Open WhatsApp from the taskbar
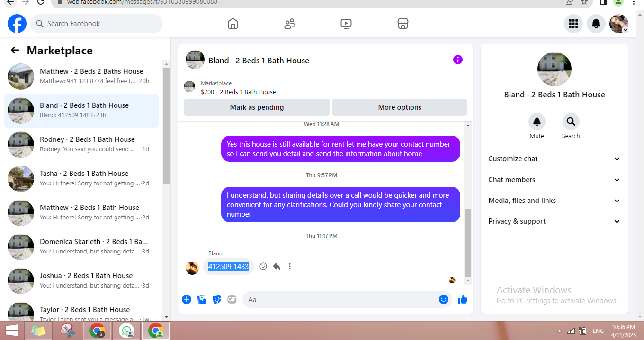644x340 pixels. [126, 331]
